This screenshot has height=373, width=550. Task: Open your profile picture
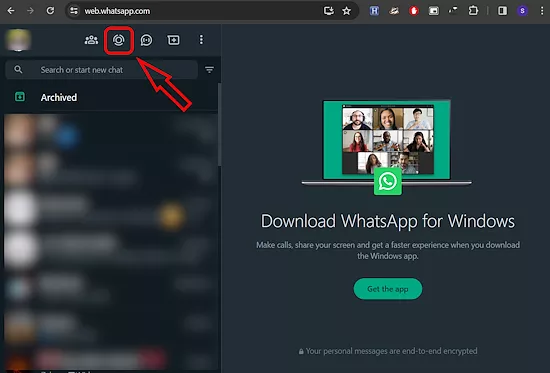click(x=18, y=40)
